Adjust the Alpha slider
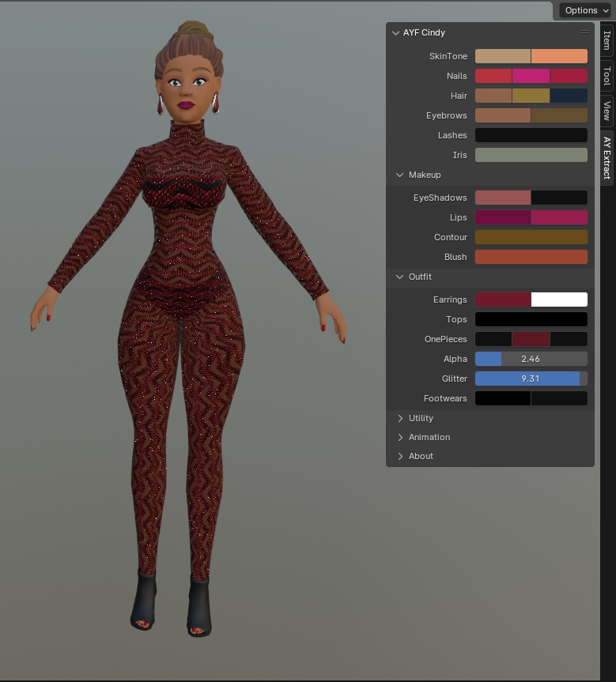 click(x=531, y=359)
